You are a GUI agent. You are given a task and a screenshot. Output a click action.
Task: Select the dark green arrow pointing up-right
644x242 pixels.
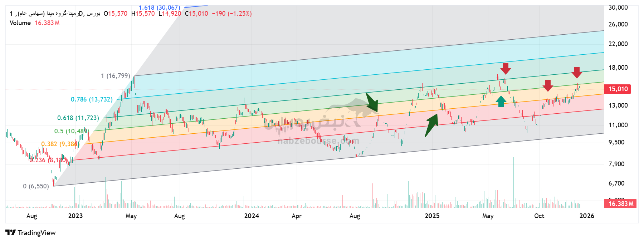(431, 125)
